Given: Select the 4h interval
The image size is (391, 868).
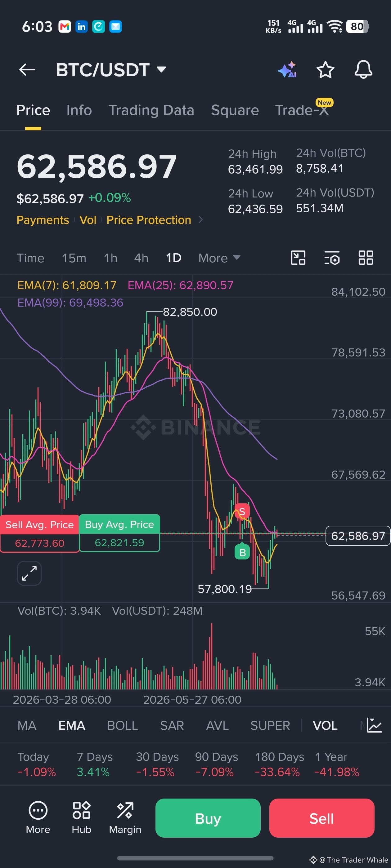Looking at the screenshot, I should pyautogui.click(x=141, y=258).
